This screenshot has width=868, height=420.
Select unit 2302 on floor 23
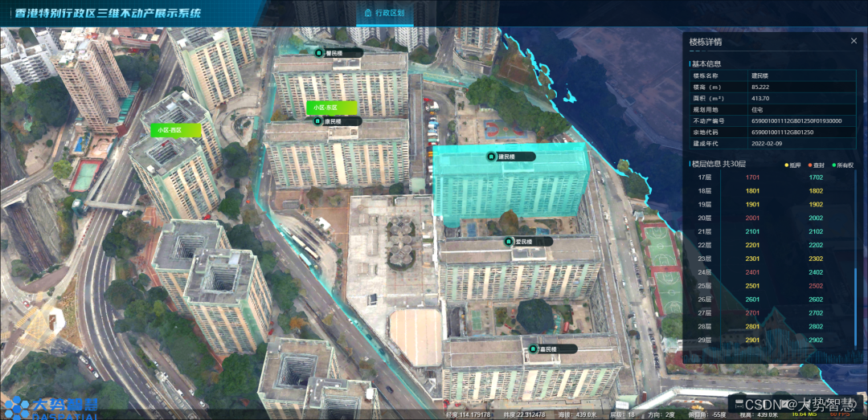tap(816, 259)
